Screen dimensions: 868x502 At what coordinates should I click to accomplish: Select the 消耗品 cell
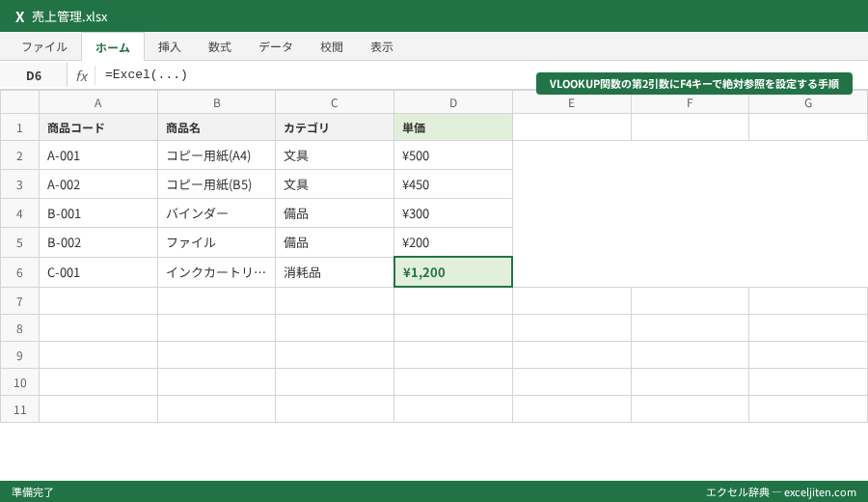335,272
